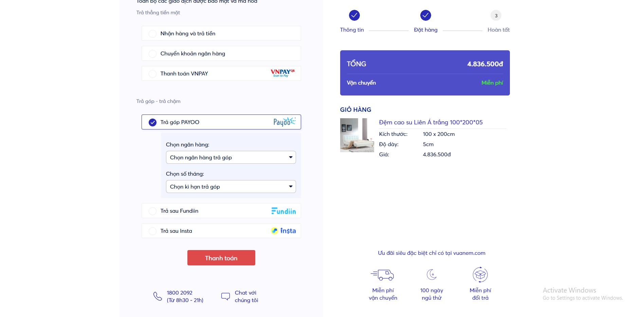Click the VNPAY QR logo icon
This screenshot has width=644, height=317.
[282, 73]
